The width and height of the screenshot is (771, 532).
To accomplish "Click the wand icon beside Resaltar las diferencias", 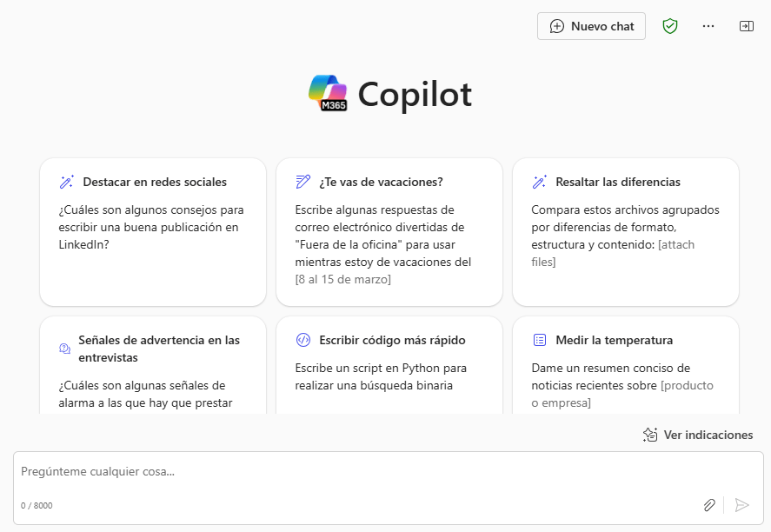I will (540, 182).
